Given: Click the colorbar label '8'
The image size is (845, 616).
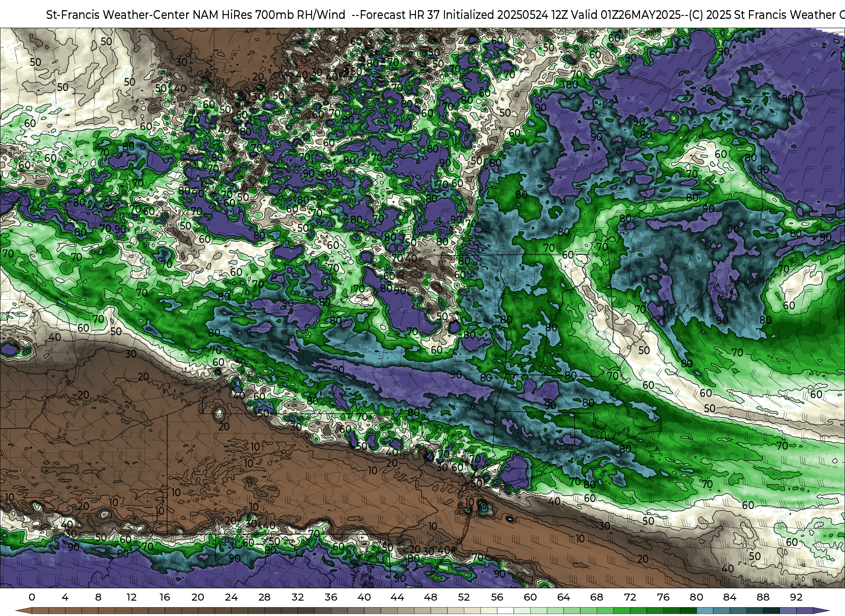Looking at the screenshot, I should coord(98,597).
